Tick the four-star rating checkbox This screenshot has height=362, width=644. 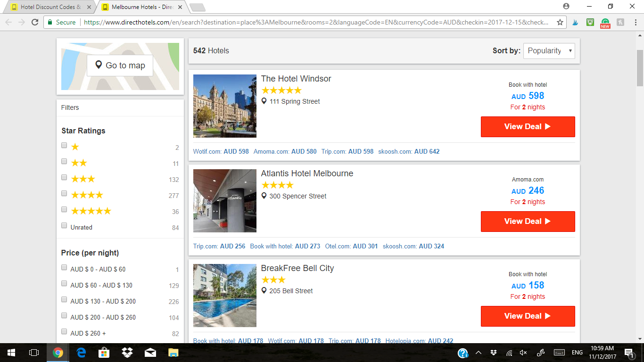click(x=64, y=193)
